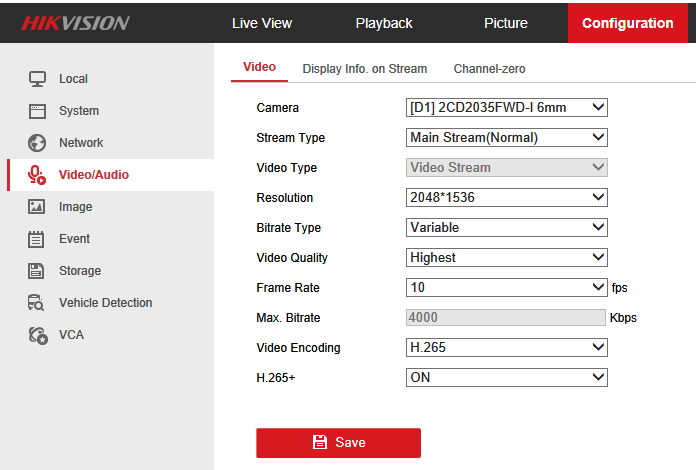Click the Network globe icon
696x470 pixels.
(37, 143)
